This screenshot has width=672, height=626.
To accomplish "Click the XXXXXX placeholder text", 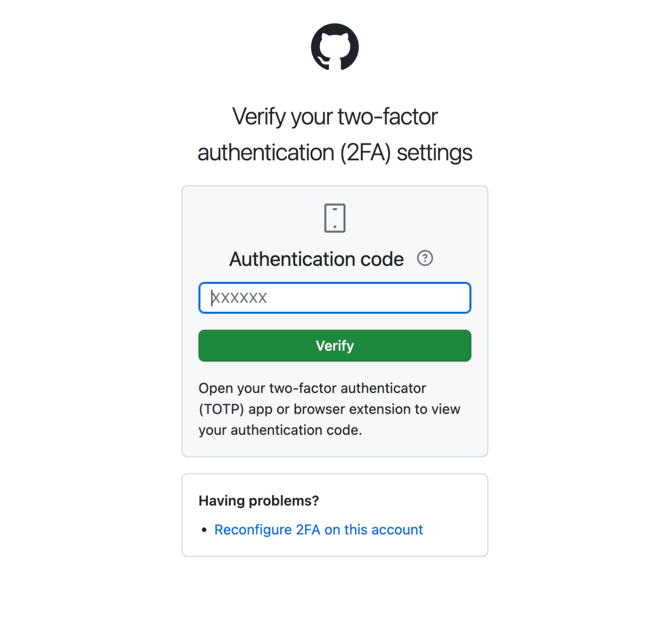I will [240, 298].
